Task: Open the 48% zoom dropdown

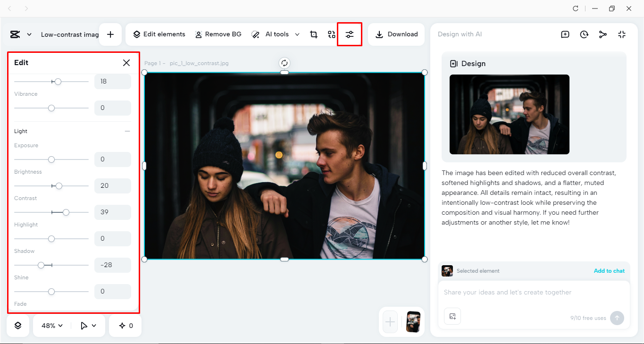Action: tap(52, 326)
